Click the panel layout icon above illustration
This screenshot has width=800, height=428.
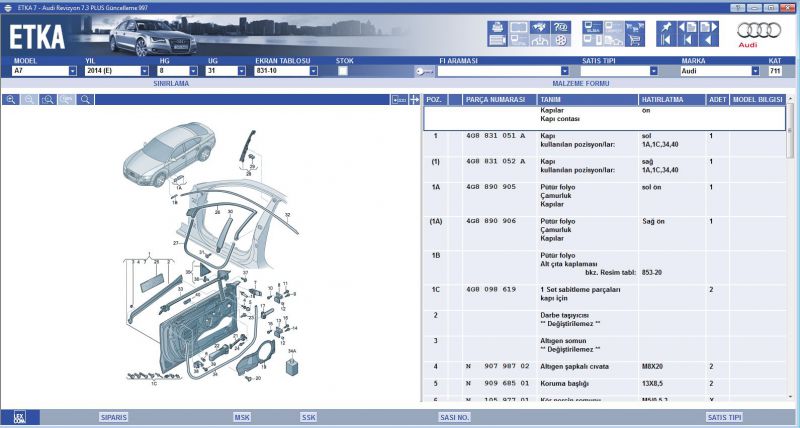[399, 100]
